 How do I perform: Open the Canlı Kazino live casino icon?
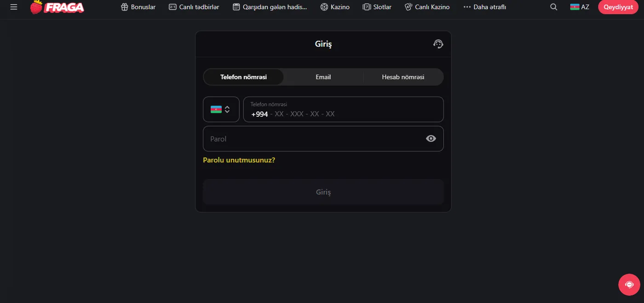408,7
